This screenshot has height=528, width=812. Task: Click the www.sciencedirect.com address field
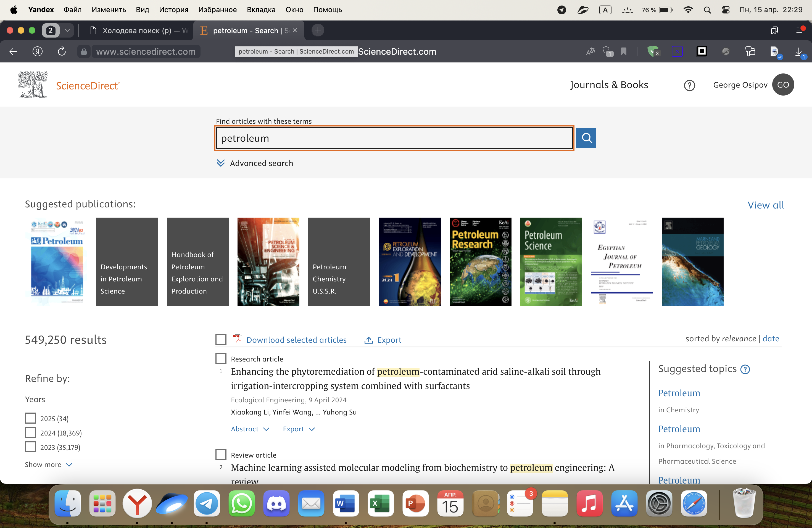click(x=146, y=52)
